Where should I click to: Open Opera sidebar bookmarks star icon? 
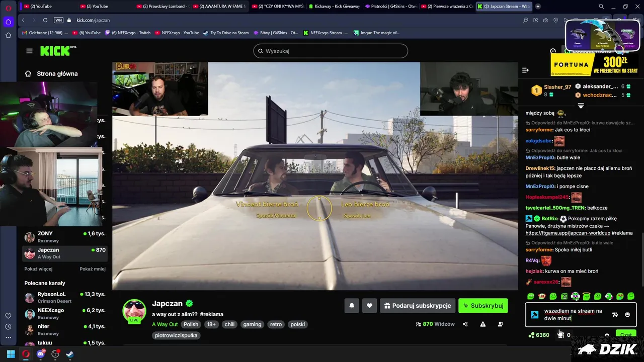pos(8,35)
